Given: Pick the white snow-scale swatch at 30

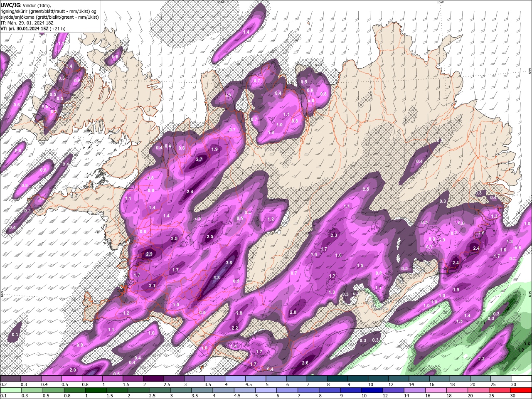Looking at the screenshot, I should coord(521,379).
